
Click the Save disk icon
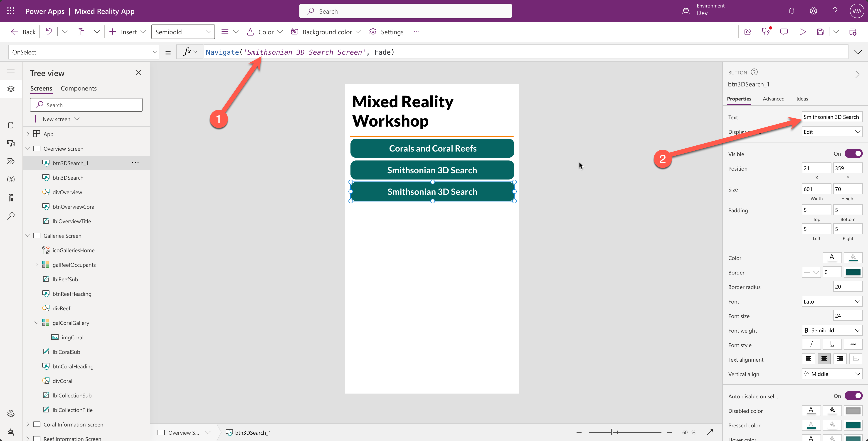coord(820,32)
